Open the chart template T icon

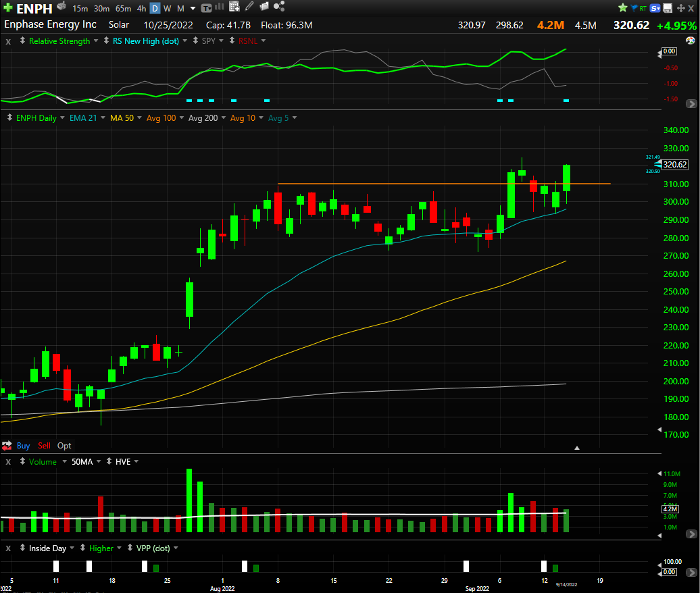pyautogui.click(x=206, y=8)
